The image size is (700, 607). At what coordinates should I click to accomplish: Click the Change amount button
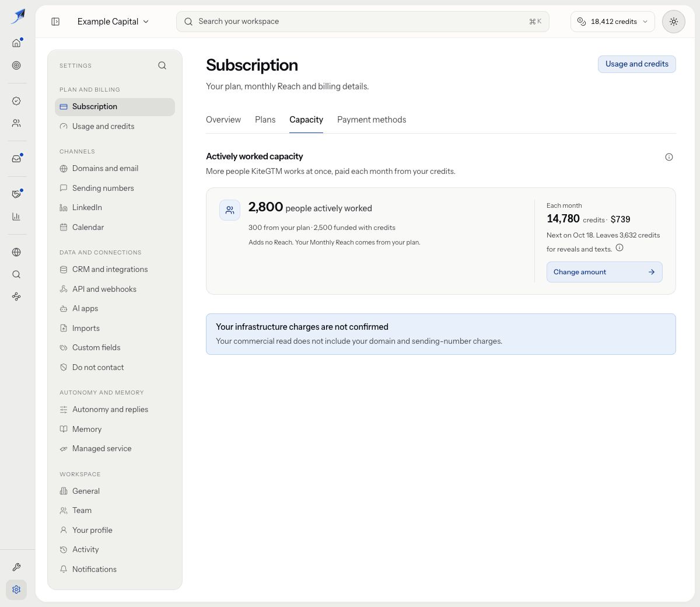point(604,272)
